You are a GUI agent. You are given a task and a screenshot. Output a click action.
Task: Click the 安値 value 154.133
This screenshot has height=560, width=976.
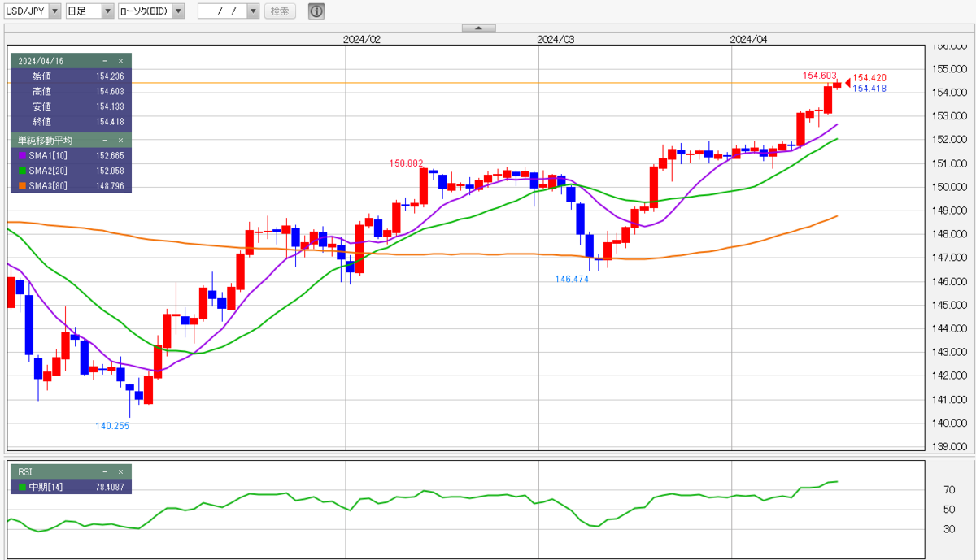click(109, 106)
